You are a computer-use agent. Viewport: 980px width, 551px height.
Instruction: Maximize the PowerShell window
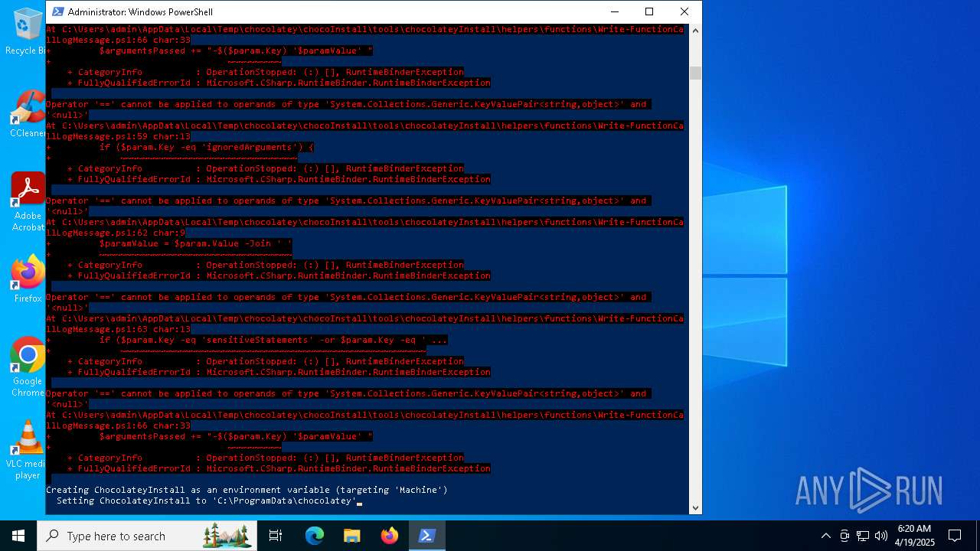click(649, 11)
